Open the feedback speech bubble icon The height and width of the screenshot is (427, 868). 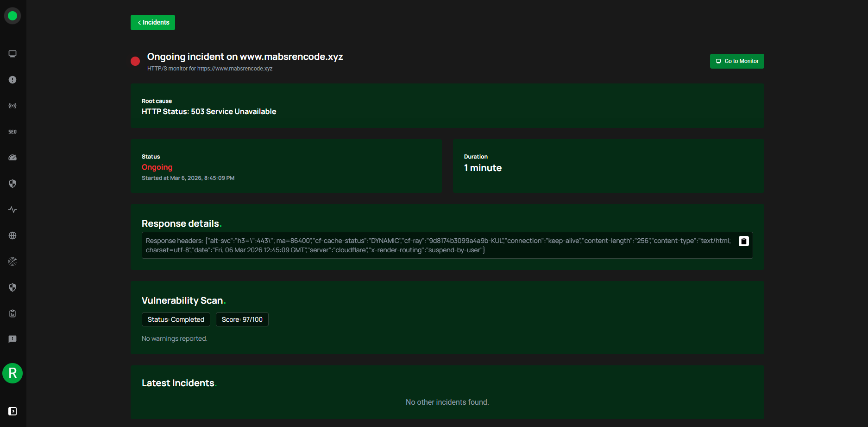(x=13, y=339)
